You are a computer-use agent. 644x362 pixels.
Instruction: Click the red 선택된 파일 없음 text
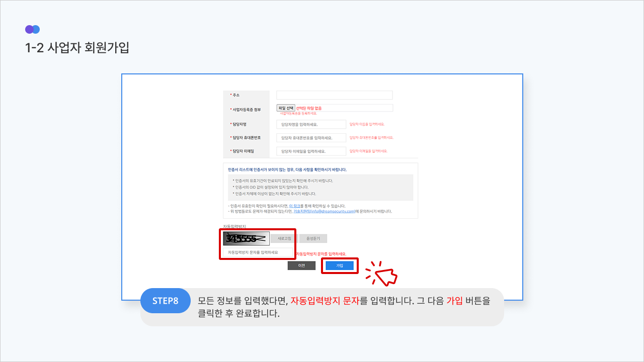(308, 108)
